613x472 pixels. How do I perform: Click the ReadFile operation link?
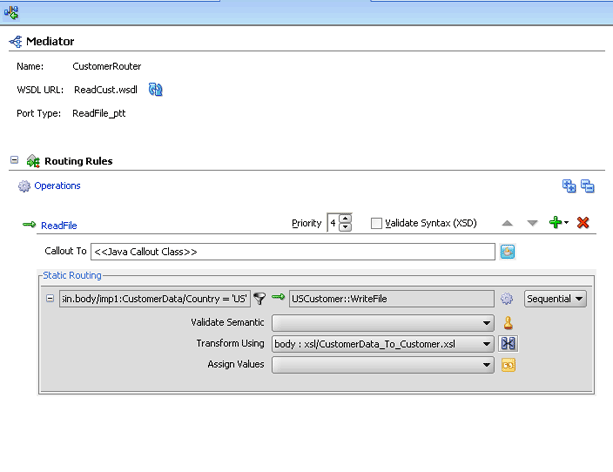coord(59,226)
